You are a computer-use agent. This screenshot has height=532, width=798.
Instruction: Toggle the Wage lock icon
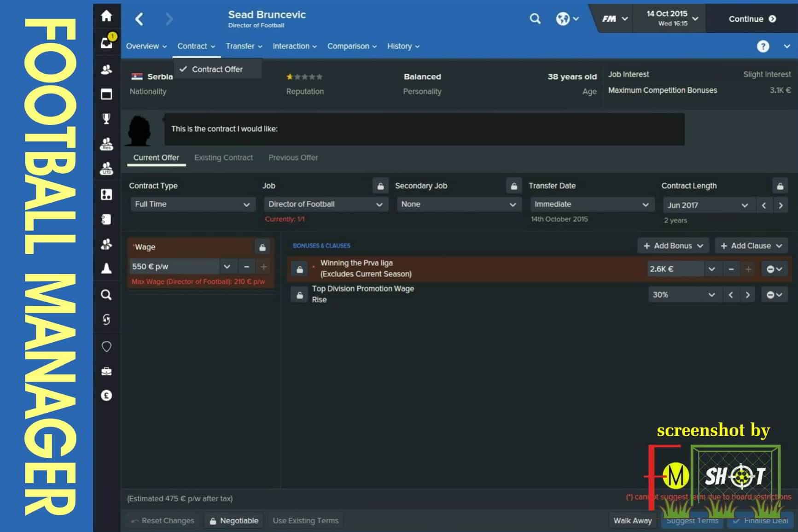[x=262, y=247]
